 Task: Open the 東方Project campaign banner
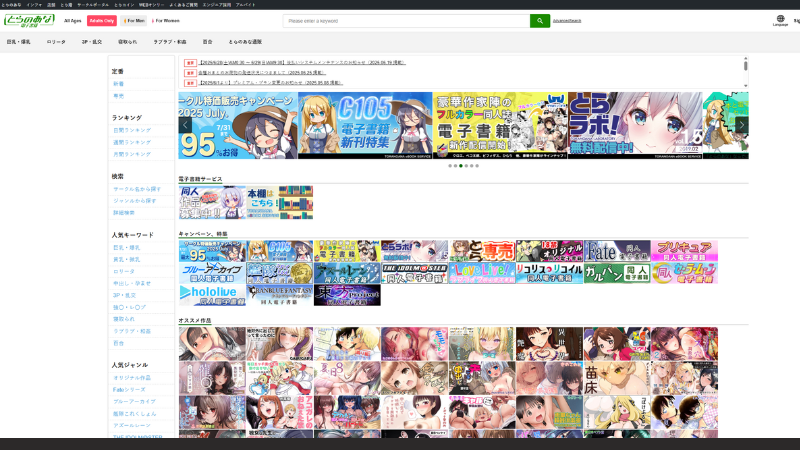[x=347, y=295]
